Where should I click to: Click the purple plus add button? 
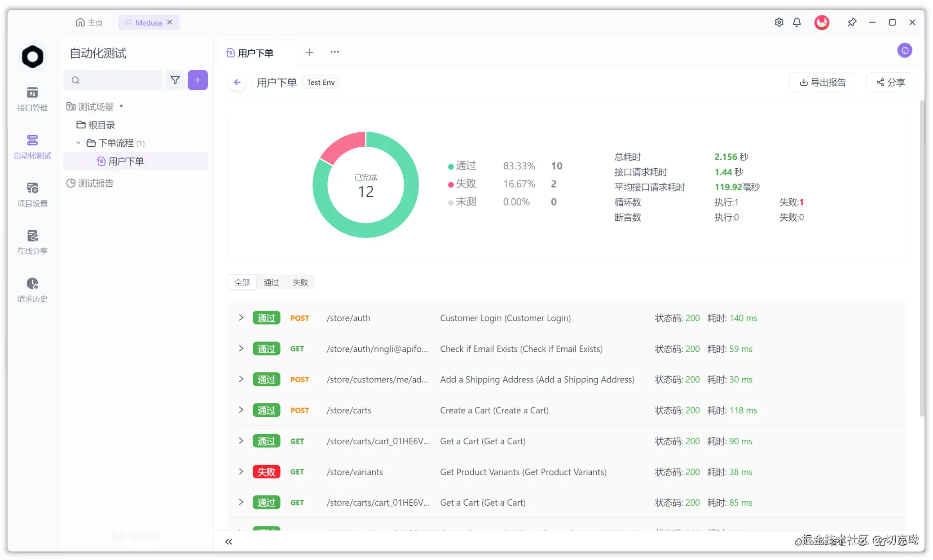click(x=198, y=80)
